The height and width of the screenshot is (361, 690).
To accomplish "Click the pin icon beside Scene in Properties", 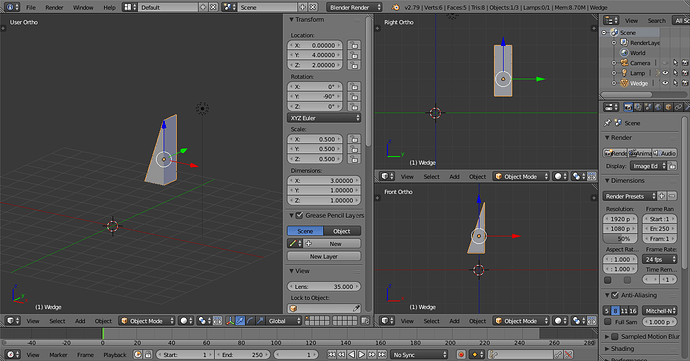I will 608,123.
